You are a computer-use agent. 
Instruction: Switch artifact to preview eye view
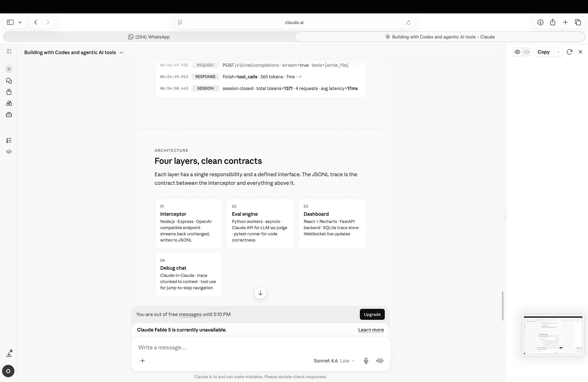517,52
